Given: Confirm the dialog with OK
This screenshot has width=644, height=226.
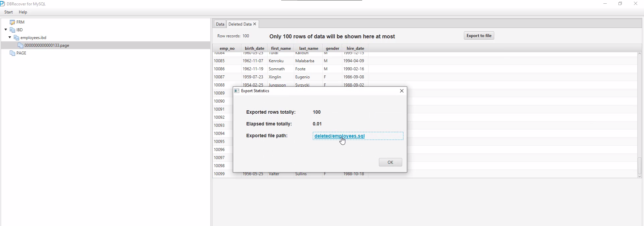Looking at the screenshot, I should (x=390, y=162).
